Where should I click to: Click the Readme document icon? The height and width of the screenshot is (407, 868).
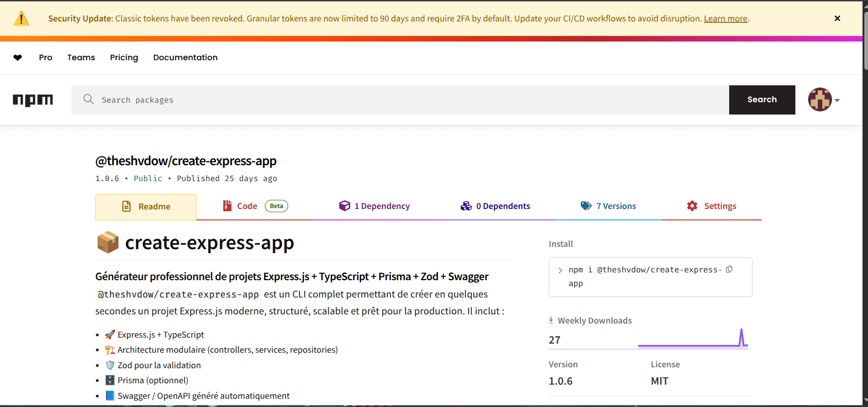(x=126, y=206)
